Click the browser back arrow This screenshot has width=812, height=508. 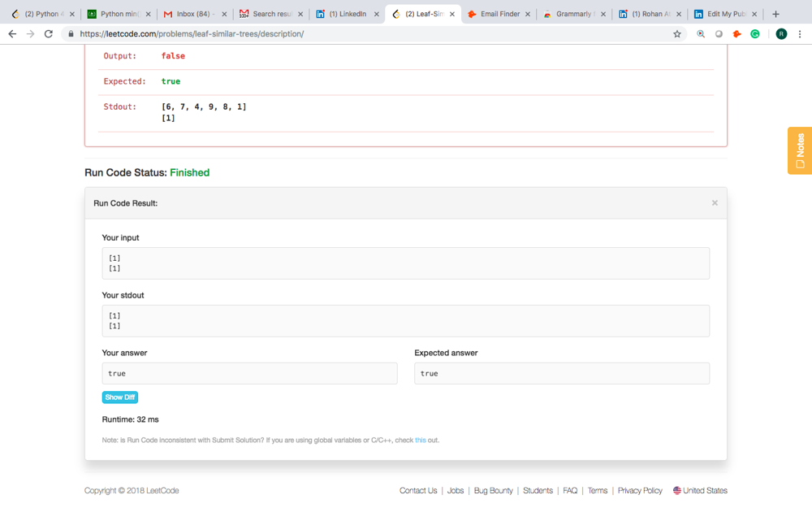click(x=12, y=34)
